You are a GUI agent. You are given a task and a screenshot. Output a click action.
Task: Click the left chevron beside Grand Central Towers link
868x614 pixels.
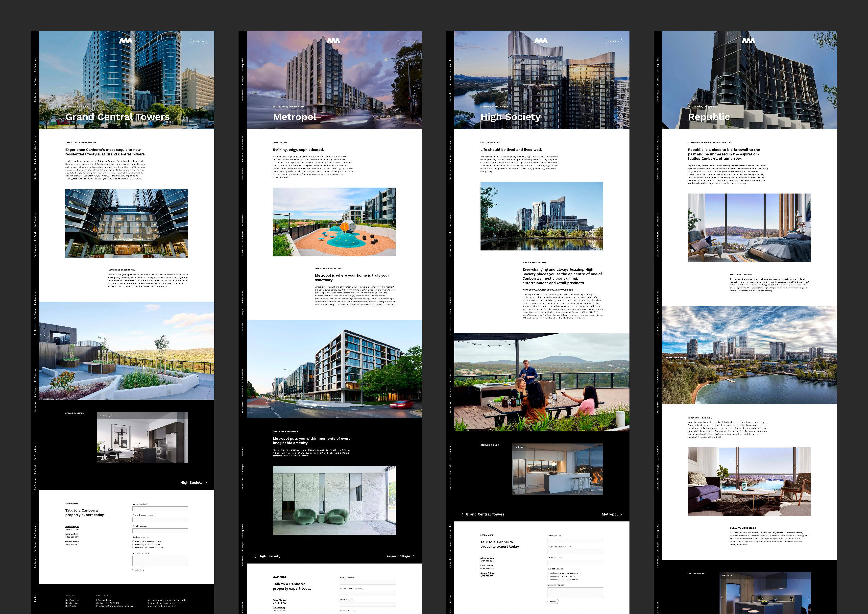click(x=462, y=514)
